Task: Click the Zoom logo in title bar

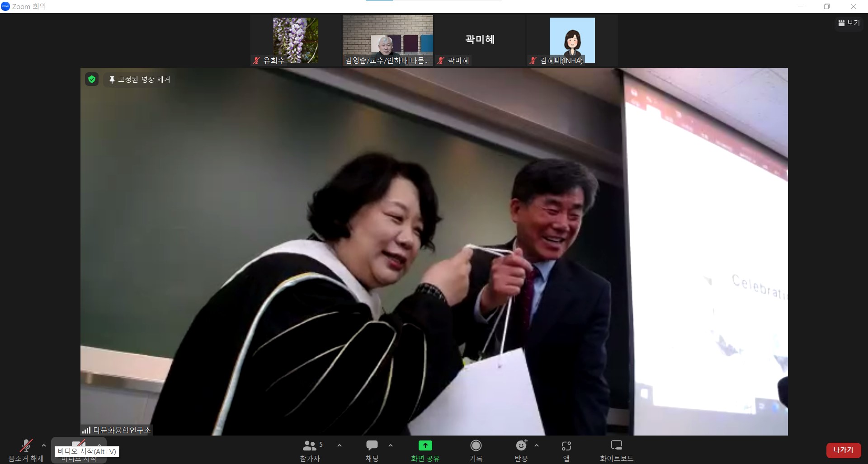Action: click(5, 6)
